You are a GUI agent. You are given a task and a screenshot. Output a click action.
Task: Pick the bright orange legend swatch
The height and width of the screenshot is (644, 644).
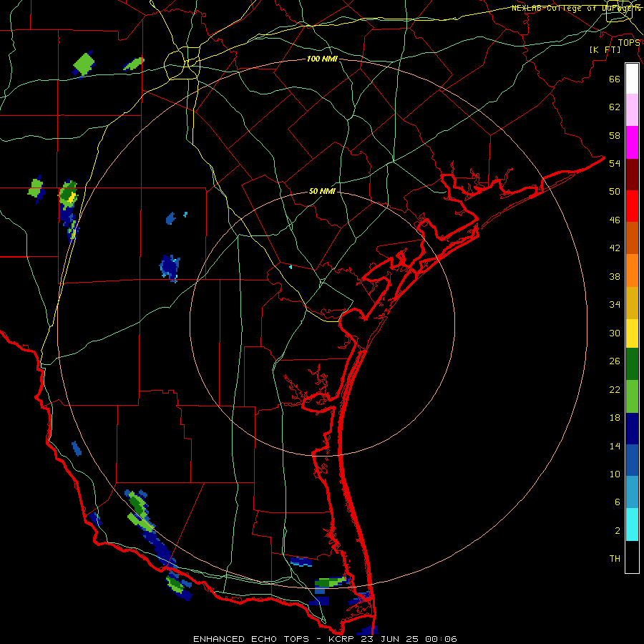pos(632,270)
